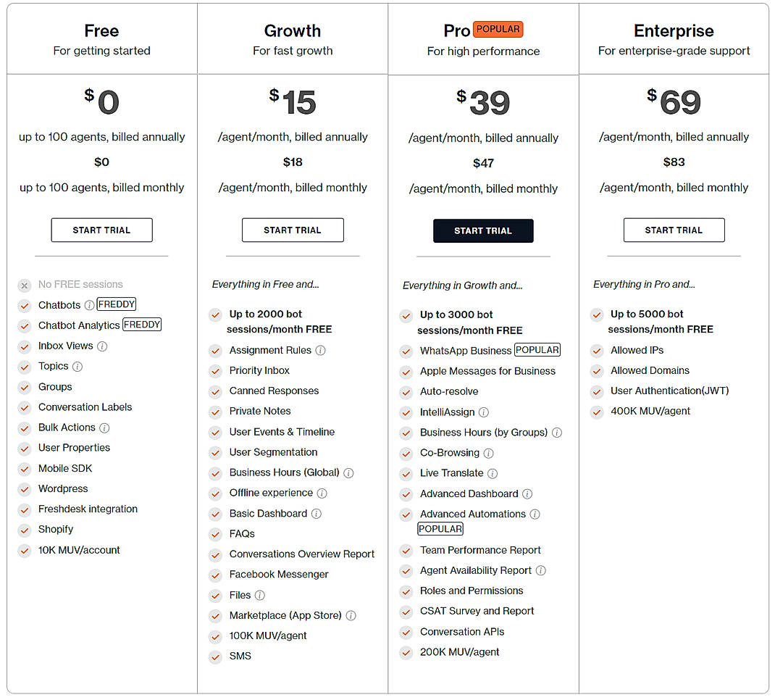Start trial for the Free plan
The image size is (775, 700).
(101, 230)
